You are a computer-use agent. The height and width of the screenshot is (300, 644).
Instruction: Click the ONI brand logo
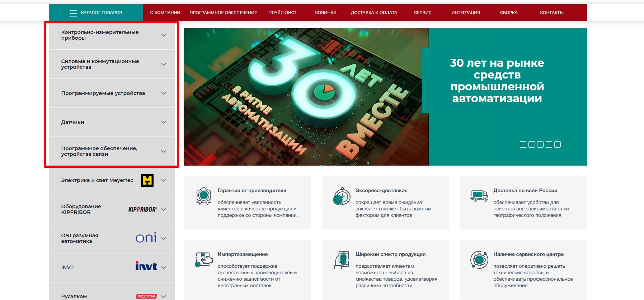click(x=146, y=238)
